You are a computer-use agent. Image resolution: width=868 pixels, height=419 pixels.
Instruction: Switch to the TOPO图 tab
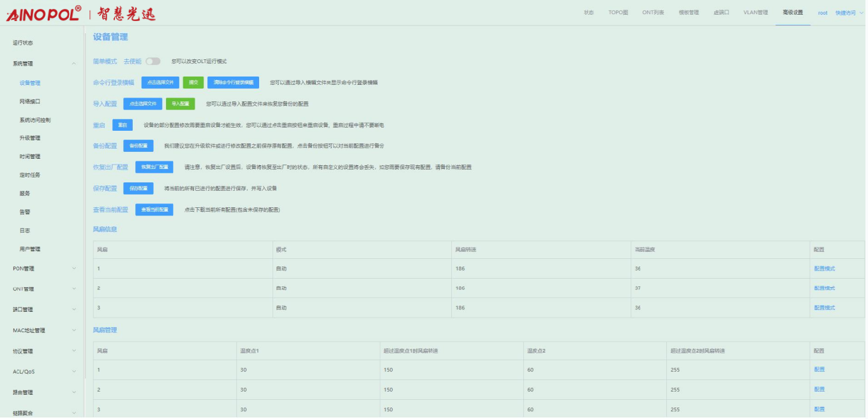618,13
